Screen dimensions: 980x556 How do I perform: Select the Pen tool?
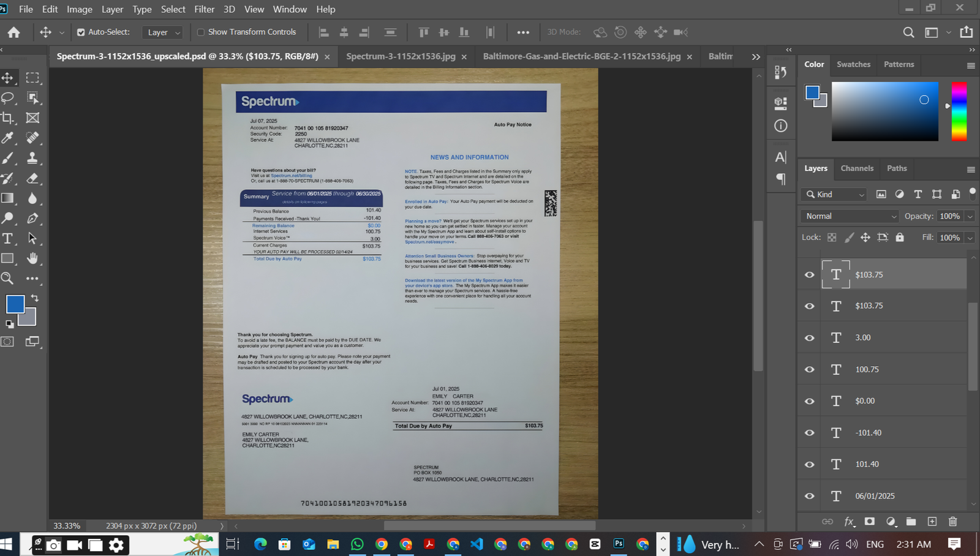click(x=32, y=218)
